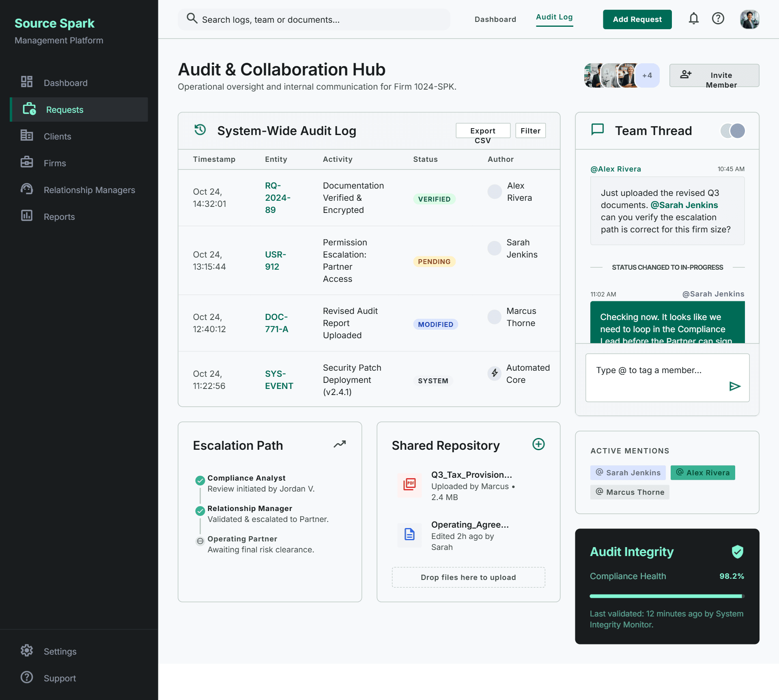
Task: Open Clients in the sidebar
Action: pyautogui.click(x=79, y=136)
